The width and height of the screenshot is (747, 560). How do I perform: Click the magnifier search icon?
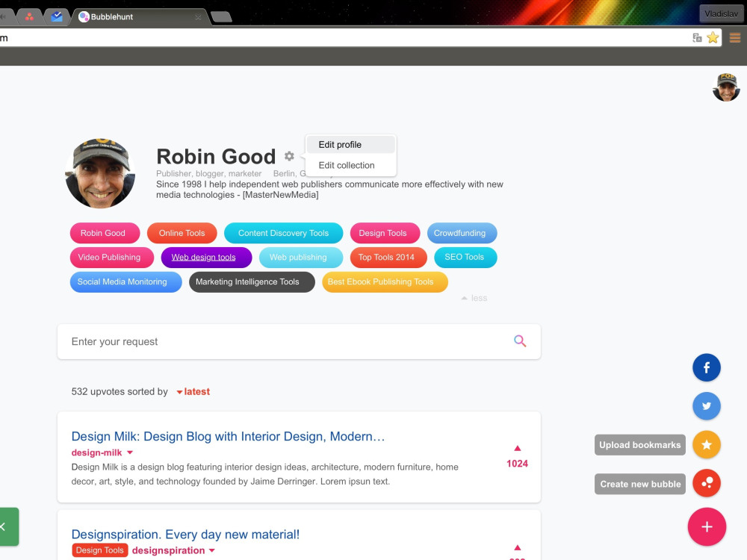[x=520, y=341]
